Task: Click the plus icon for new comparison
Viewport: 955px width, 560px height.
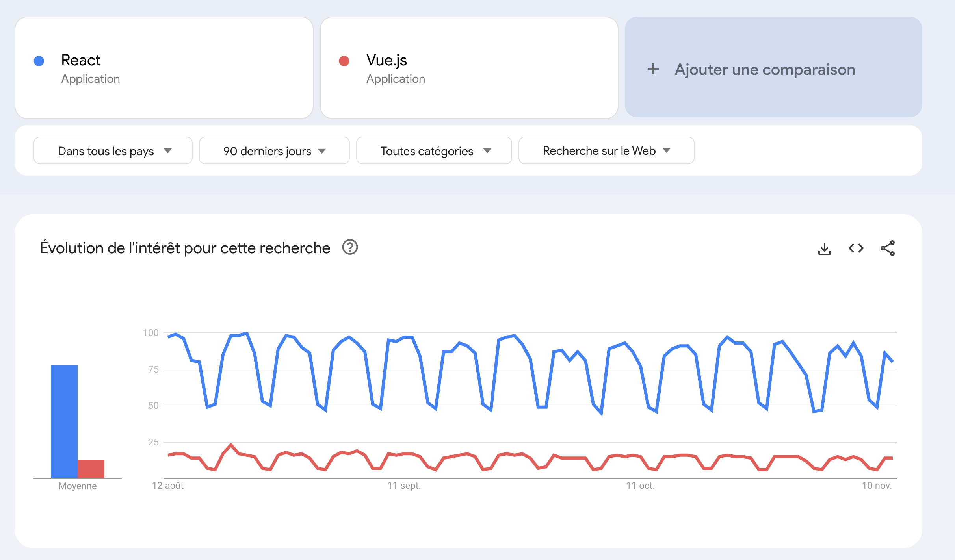Action: [653, 69]
